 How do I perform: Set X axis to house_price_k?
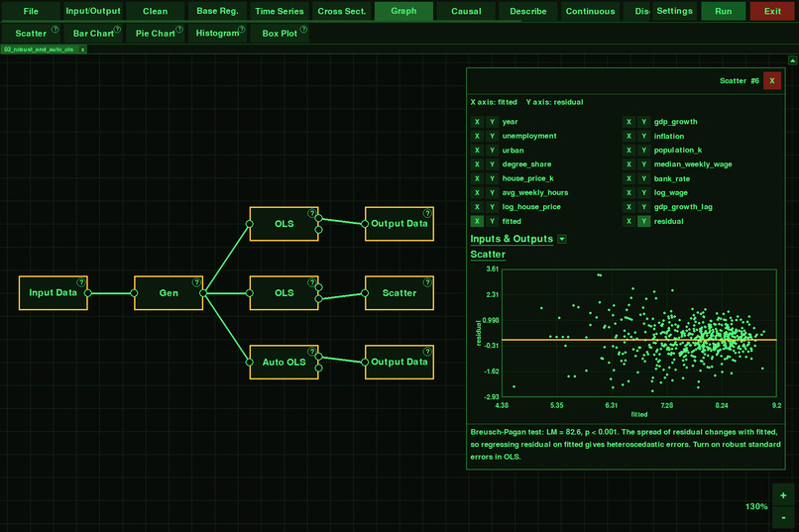(477, 178)
